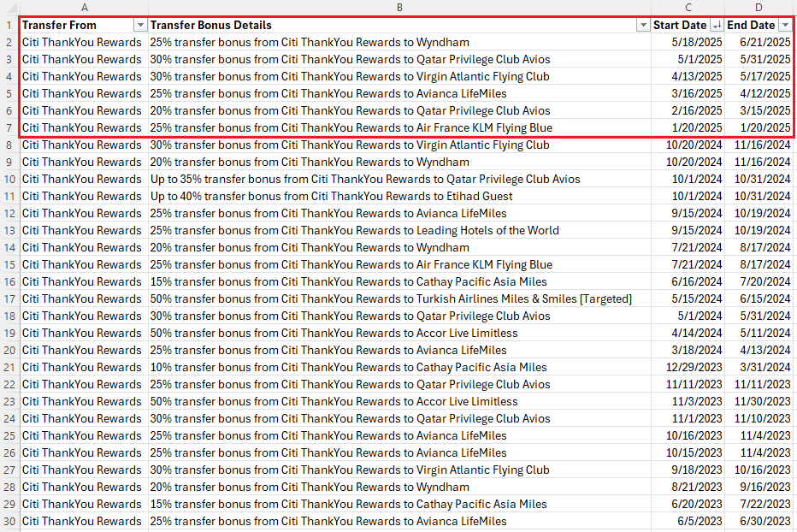Select the 10% Cathay Pacific Asia Miles cell
Image resolution: width=797 pixels, height=532 pixels.
pos(399,367)
